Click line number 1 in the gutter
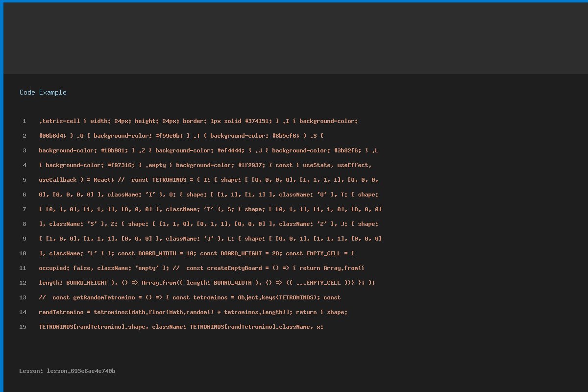Viewport: 588px width, 392px height. click(x=24, y=121)
